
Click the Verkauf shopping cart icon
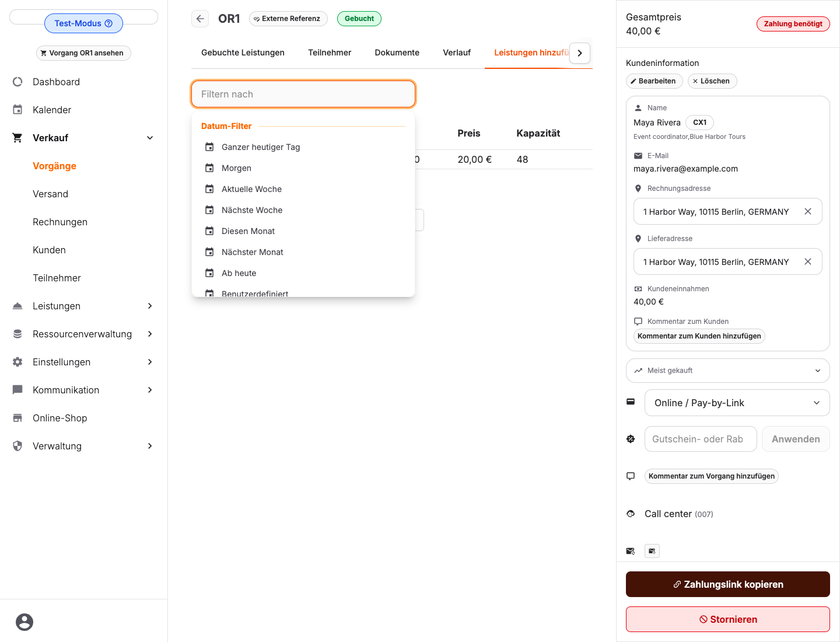tap(17, 138)
